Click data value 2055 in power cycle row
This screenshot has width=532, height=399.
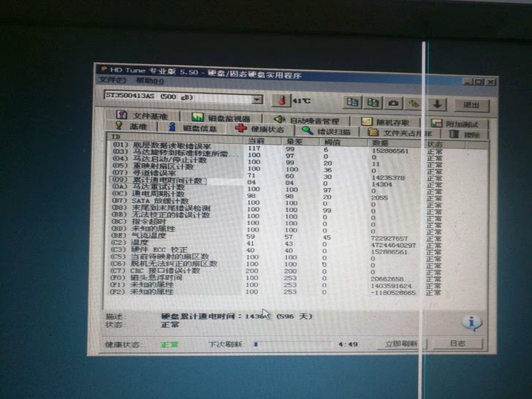379,197
